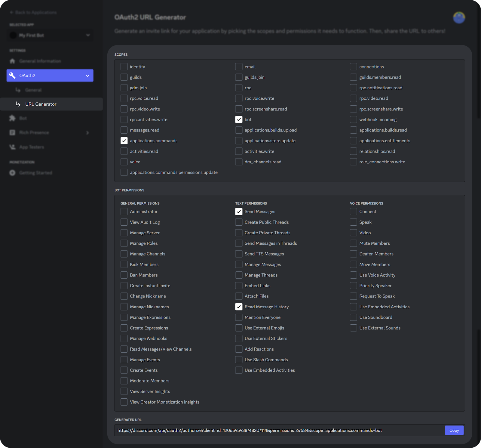Copy the generated invite URL
The height and width of the screenshot is (448, 481).
pyautogui.click(x=454, y=430)
